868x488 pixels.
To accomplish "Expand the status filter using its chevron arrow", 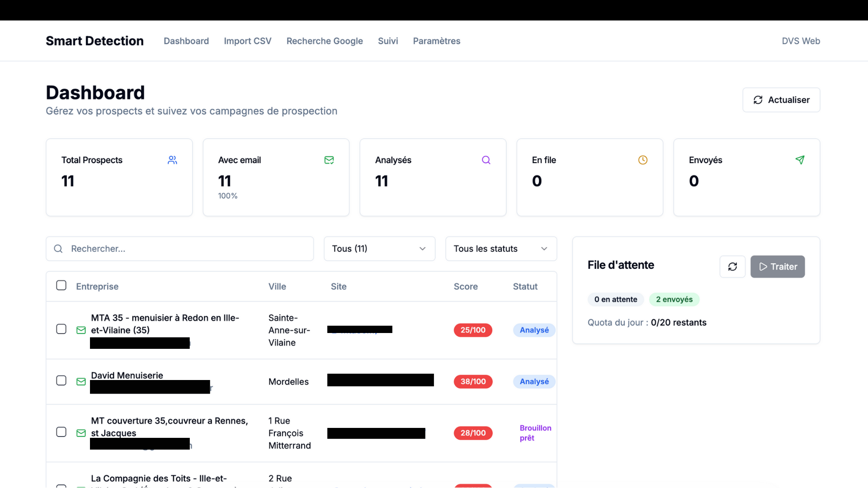I will 544,249.
